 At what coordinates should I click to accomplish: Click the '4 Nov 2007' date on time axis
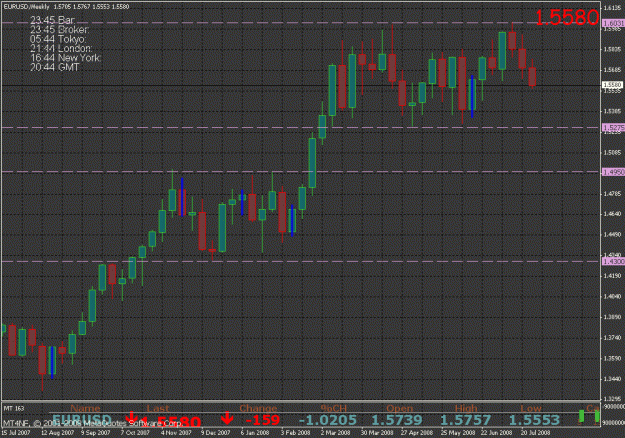tap(176, 433)
